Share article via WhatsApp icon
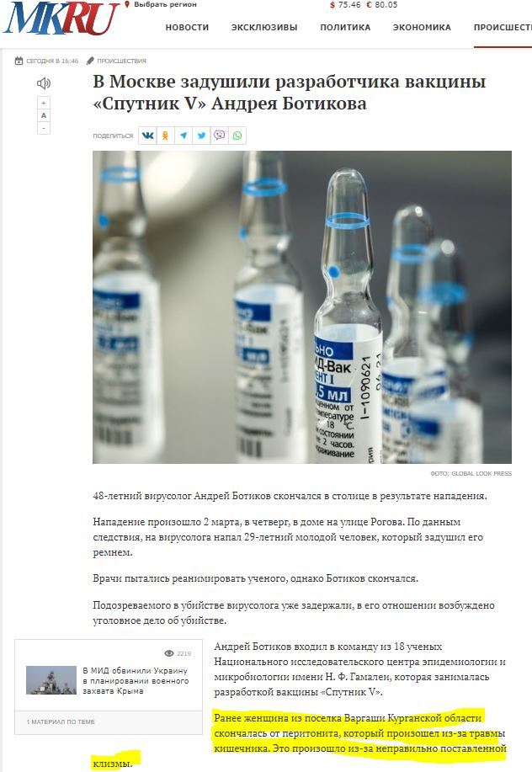The width and height of the screenshot is (532, 772). click(237, 136)
